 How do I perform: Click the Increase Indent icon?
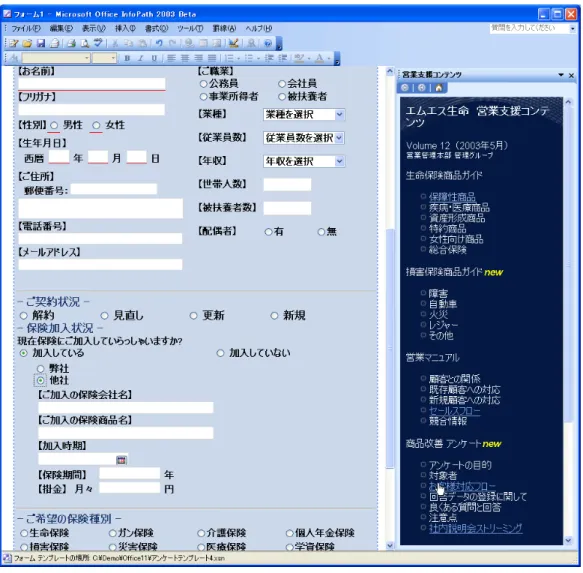point(283,58)
